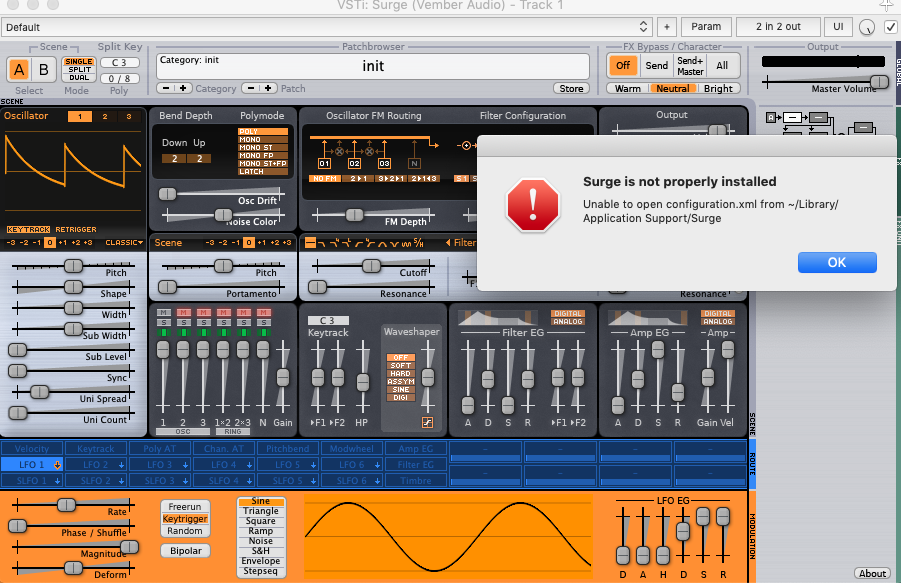This screenshot has width=901, height=583.
Task: Open the LFO 2 arrow menu
Action: tap(122, 465)
